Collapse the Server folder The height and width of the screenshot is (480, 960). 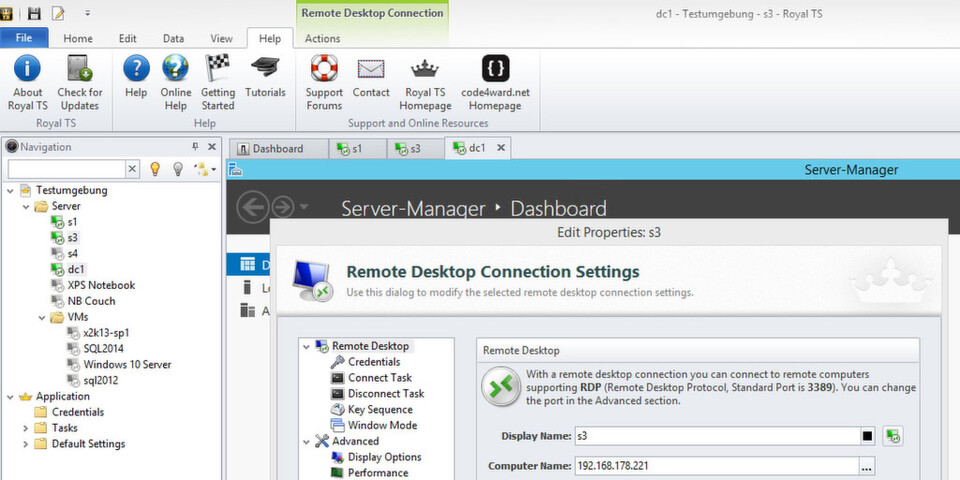coord(26,206)
